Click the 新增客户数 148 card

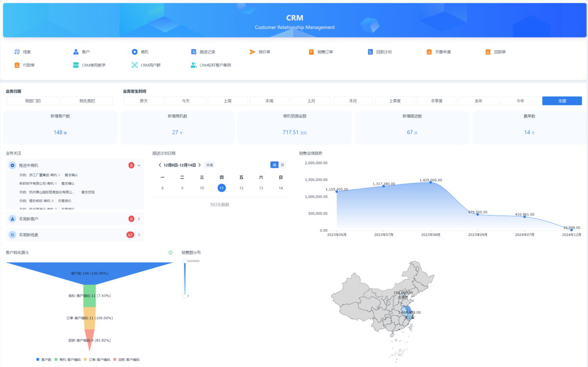click(60, 128)
